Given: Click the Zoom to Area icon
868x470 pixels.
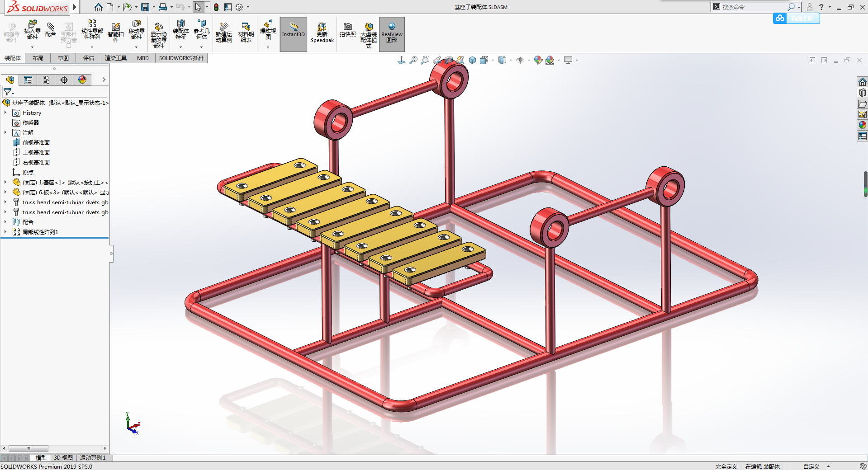Looking at the screenshot, I should [425, 60].
